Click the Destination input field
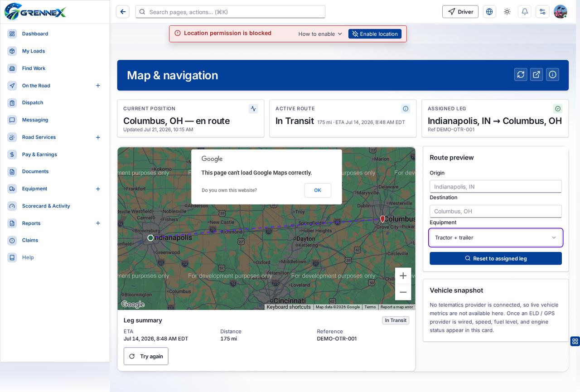The height and width of the screenshot is (392, 580). 496,211
